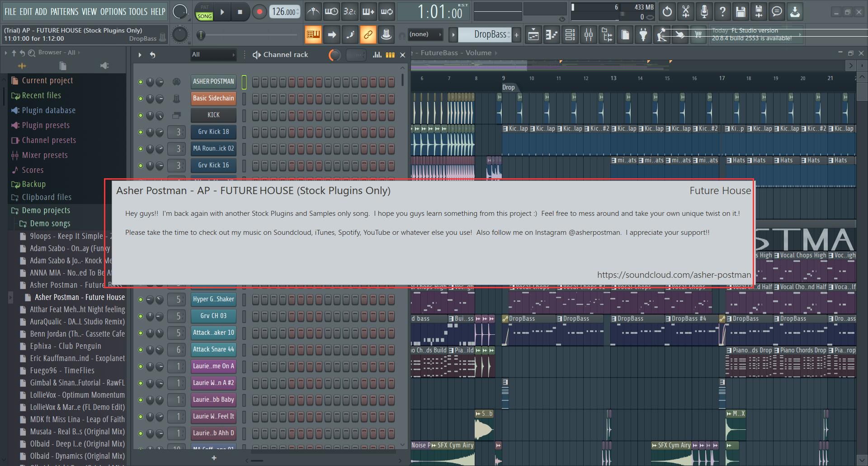This screenshot has width=868, height=466.
Task: Open the All channel filter dropdown
Action: (213, 55)
